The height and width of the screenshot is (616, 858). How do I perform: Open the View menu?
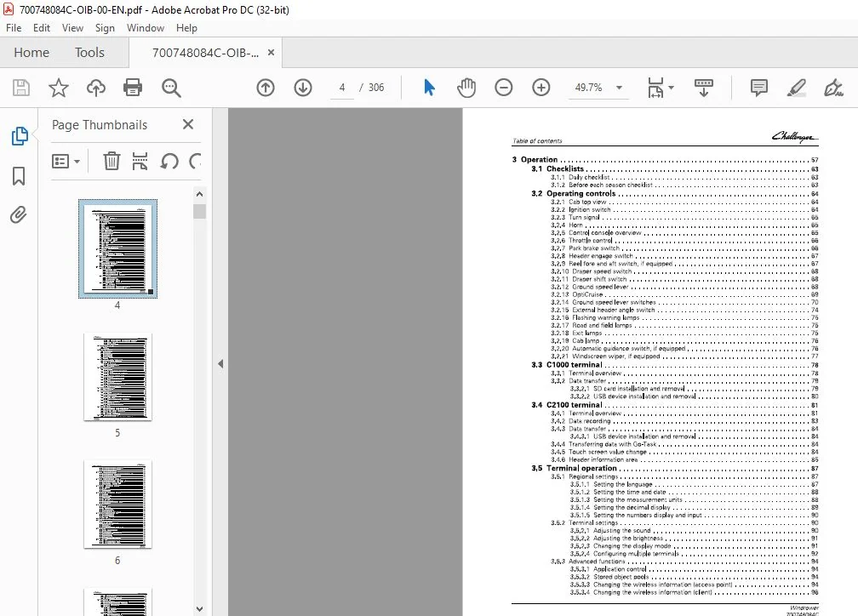pos(72,28)
